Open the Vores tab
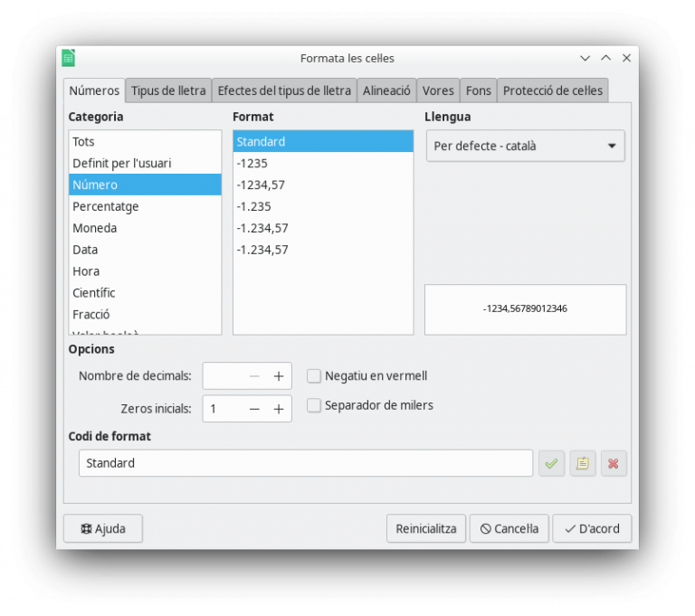Image resolution: width=695 pixels, height=616 pixels. (x=438, y=90)
